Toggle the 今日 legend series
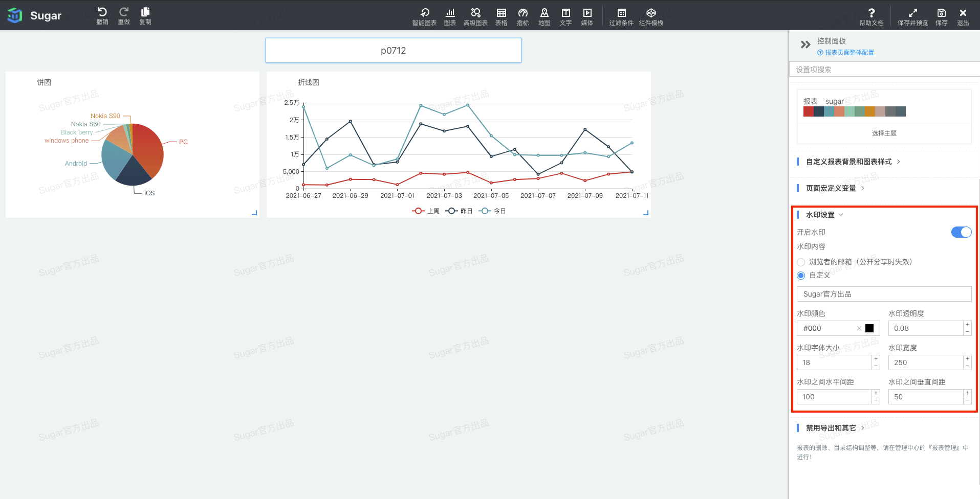 pos(492,211)
